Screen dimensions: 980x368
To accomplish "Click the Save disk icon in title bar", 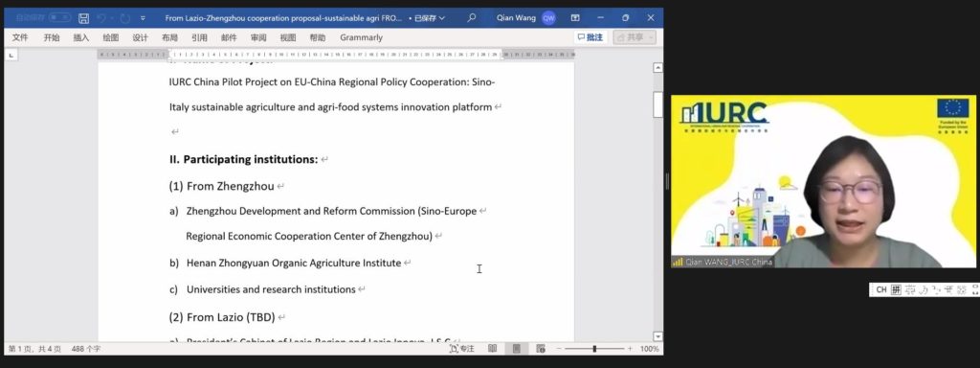I will tap(84, 18).
